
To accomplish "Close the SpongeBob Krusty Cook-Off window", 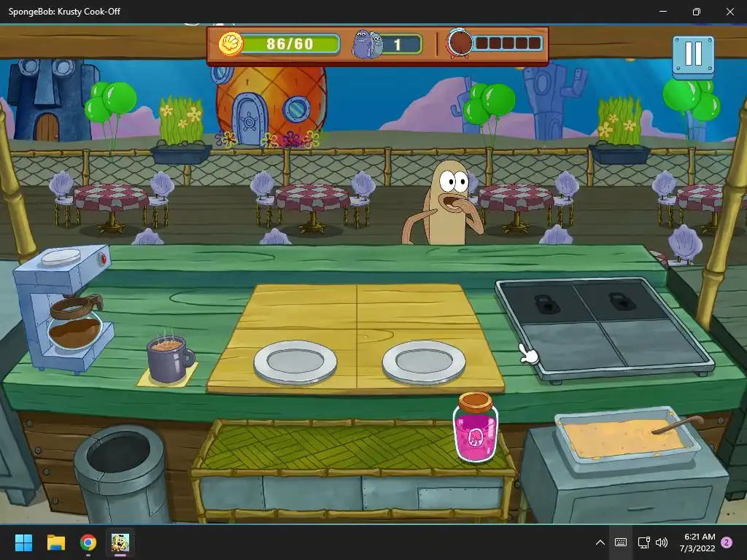I will tap(729, 12).
